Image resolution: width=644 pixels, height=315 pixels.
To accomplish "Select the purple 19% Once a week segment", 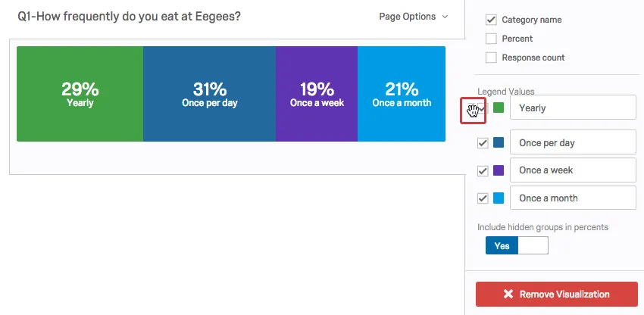I will click(317, 94).
